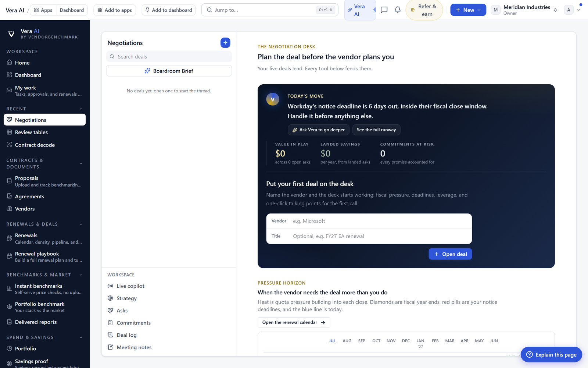The image size is (588, 368).
Task: Switch to the Dashboard breadcrumb tab
Action: (x=72, y=10)
